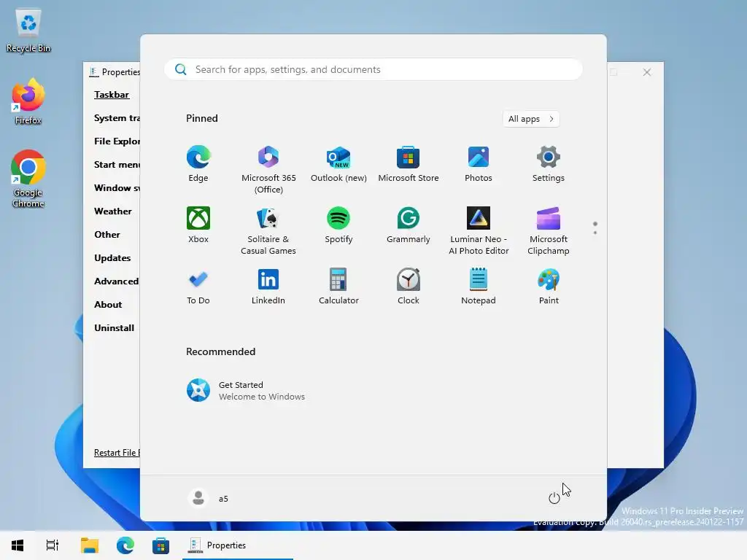Select Recycle Bin desktop icon
This screenshot has width=747, height=560.
pyautogui.click(x=28, y=31)
